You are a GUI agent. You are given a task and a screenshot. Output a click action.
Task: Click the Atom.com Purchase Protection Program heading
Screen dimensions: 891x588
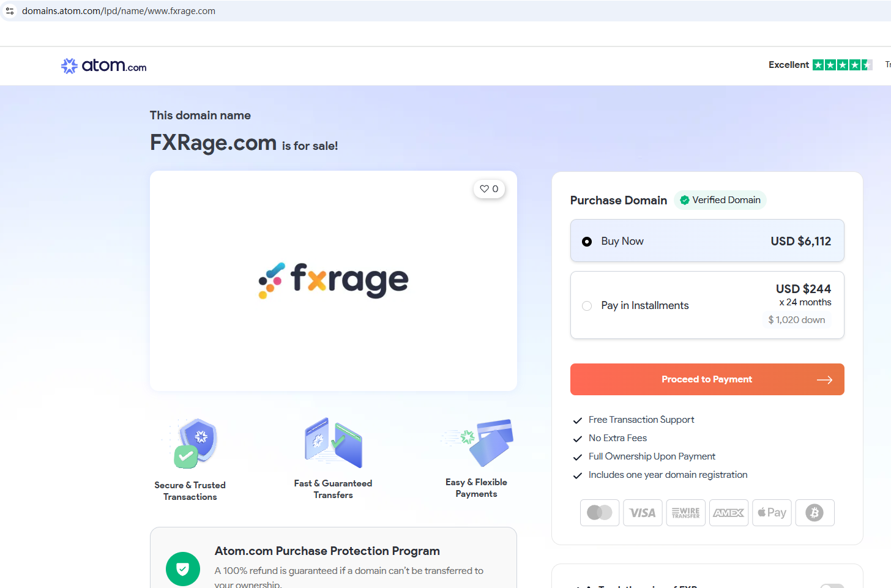click(x=327, y=551)
